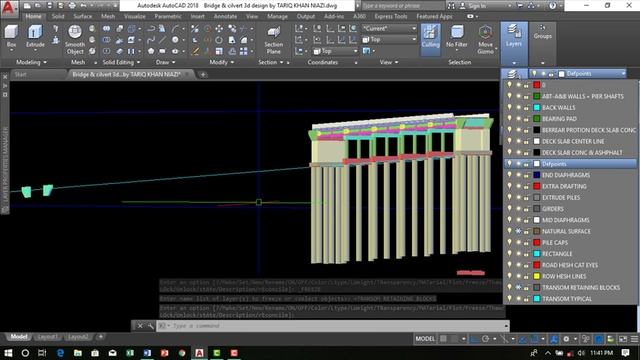The image size is (640, 360).
Task: Select the Box solid tool
Action: tap(11, 37)
